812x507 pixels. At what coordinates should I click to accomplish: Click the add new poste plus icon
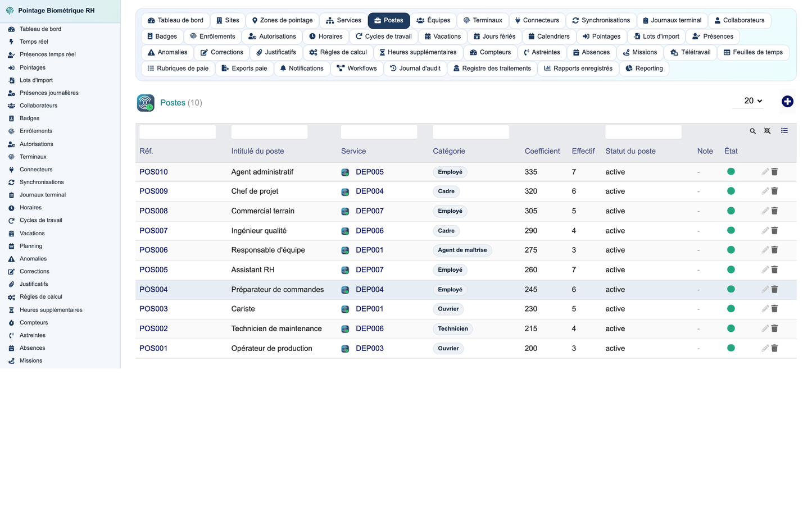tap(787, 101)
